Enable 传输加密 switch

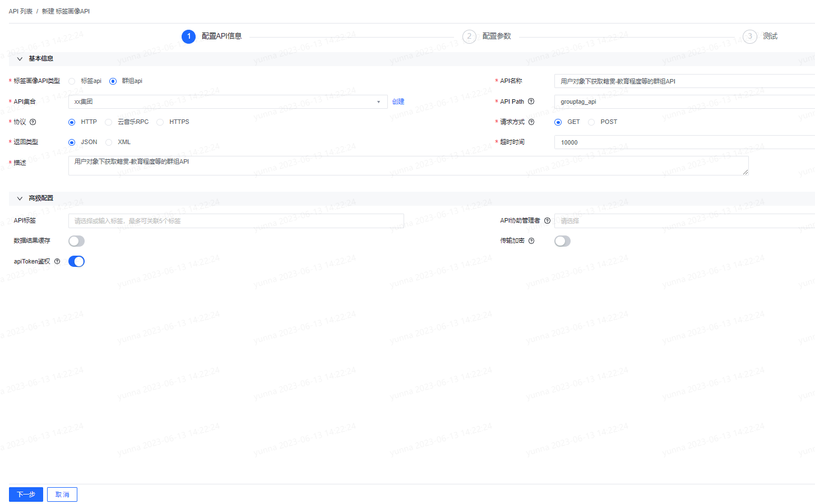pos(562,241)
